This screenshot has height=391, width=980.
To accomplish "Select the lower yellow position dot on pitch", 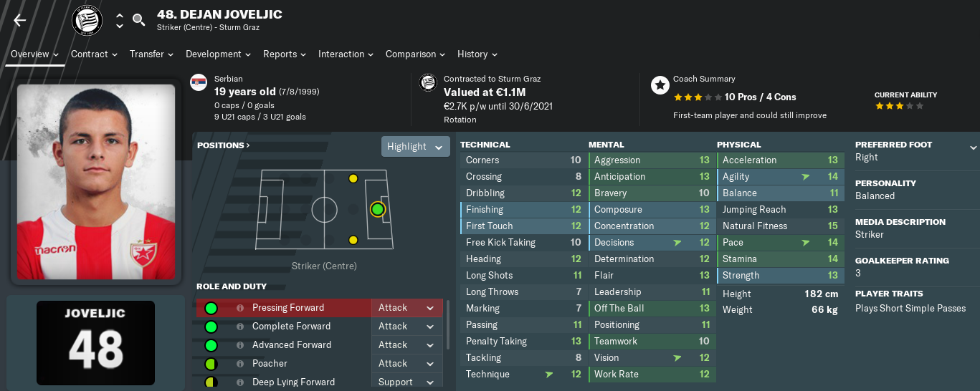I will click(x=353, y=240).
